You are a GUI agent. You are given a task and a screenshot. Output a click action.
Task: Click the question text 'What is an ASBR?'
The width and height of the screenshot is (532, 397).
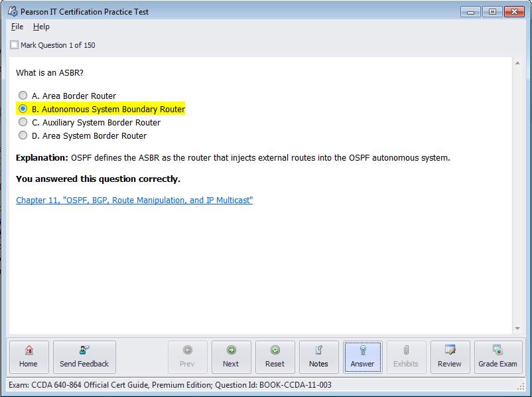(x=50, y=72)
